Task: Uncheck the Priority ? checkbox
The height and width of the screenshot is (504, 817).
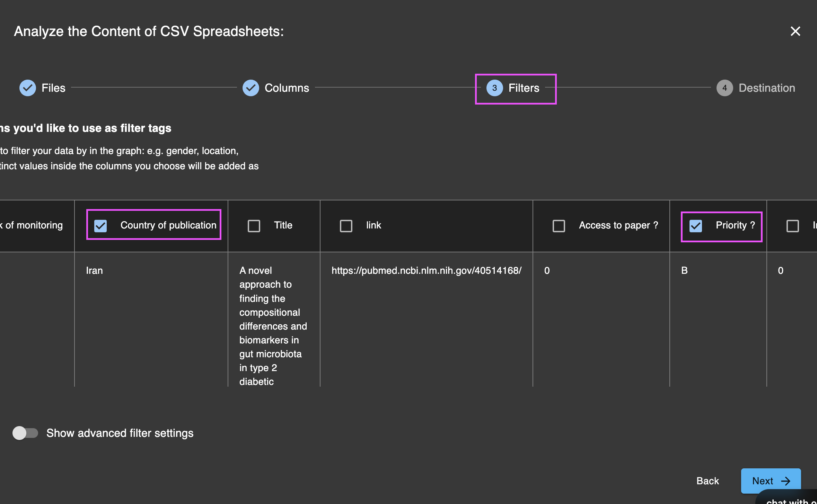Action: (x=696, y=226)
